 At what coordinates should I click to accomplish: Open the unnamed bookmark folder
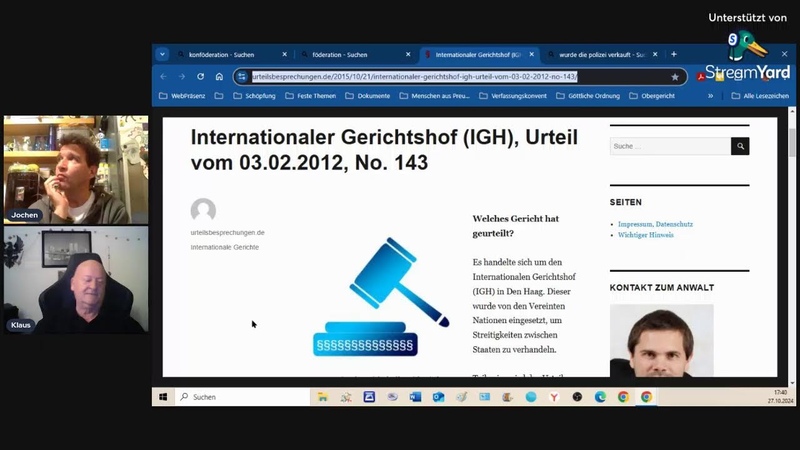(219, 96)
